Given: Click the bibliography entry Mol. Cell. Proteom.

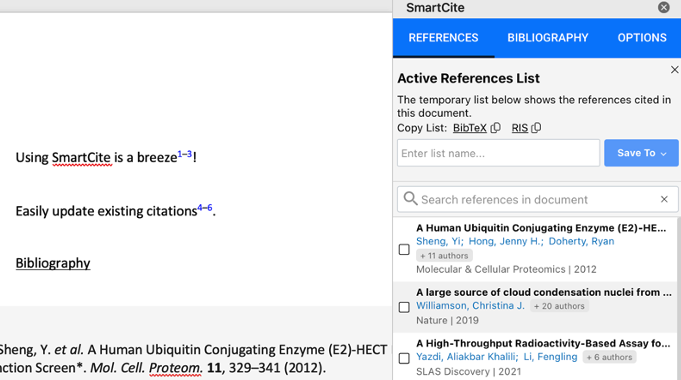Looking at the screenshot, I should pyautogui.click(x=146, y=368).
